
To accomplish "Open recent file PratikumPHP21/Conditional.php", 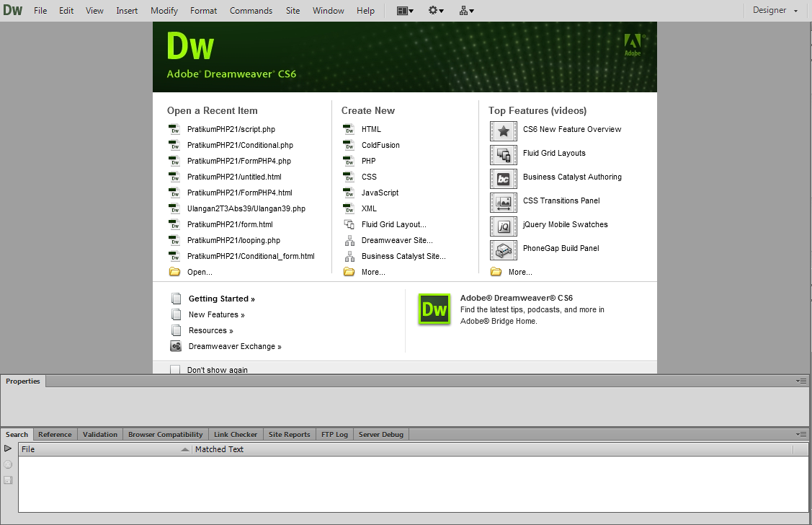I will point(240,145).
